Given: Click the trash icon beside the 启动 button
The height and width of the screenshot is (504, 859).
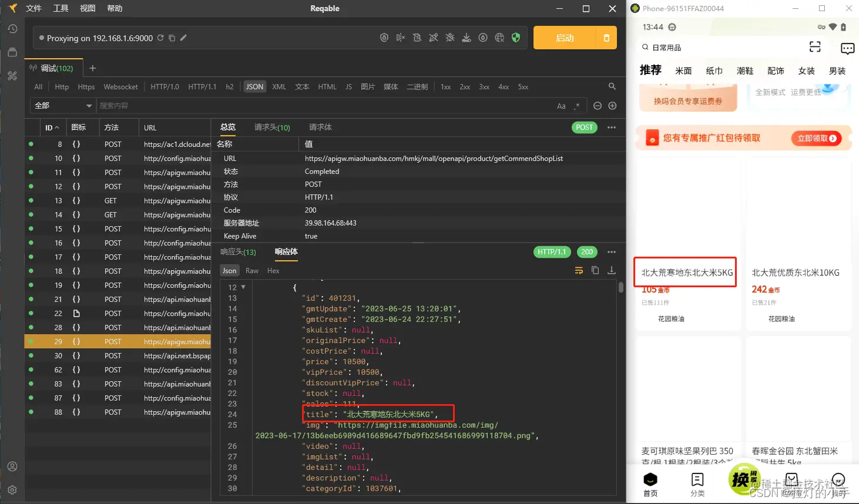Looking at the screenshot, I should [x=606, y=38].
